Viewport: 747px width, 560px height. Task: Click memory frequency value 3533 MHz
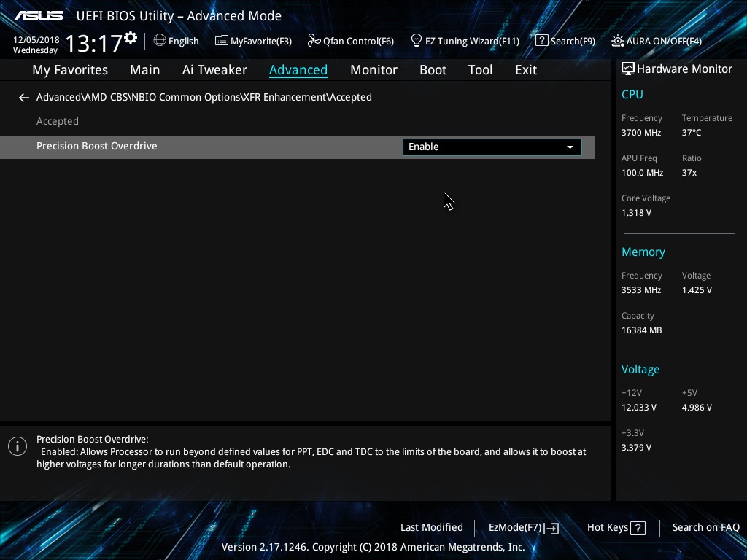tap(641, 290)
